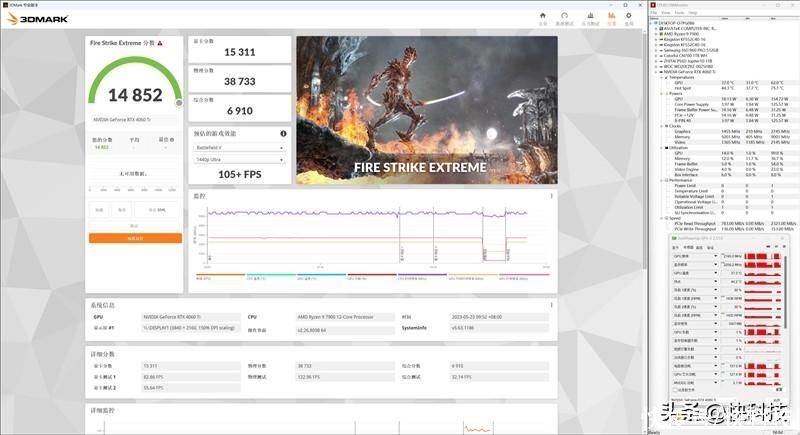Collapse the NVIDIA GeForce RTX 4060 Ti node

pos(657,72)
